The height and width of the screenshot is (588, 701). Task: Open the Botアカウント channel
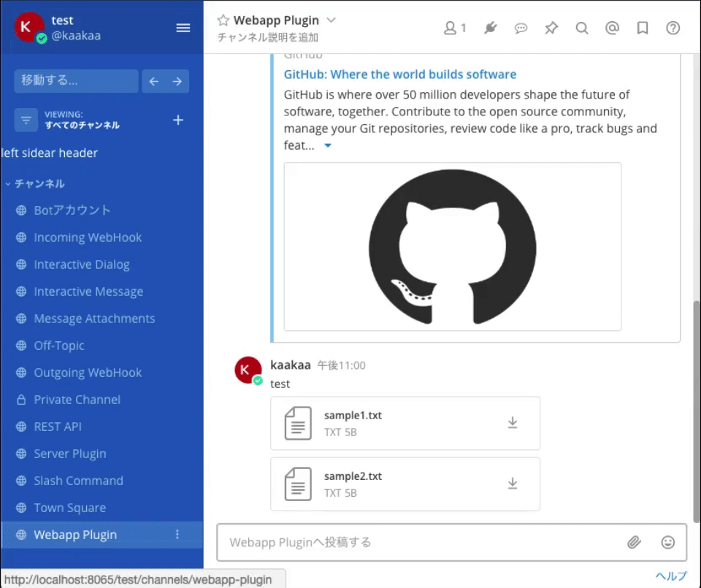coord(102,210)
